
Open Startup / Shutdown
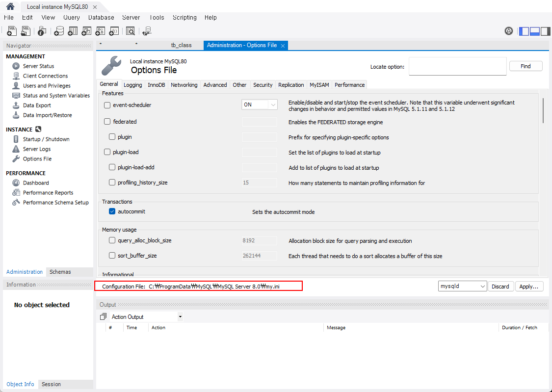click(x=46, y=139)
